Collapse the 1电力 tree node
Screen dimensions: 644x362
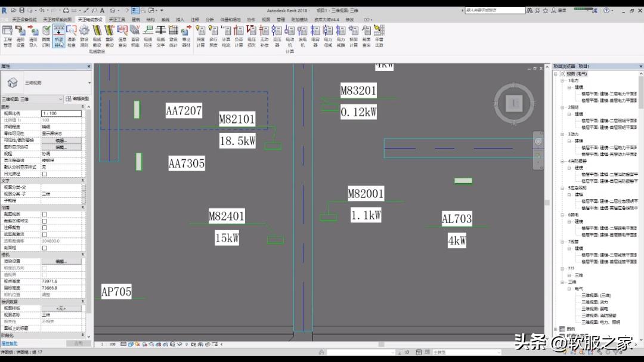563,81
